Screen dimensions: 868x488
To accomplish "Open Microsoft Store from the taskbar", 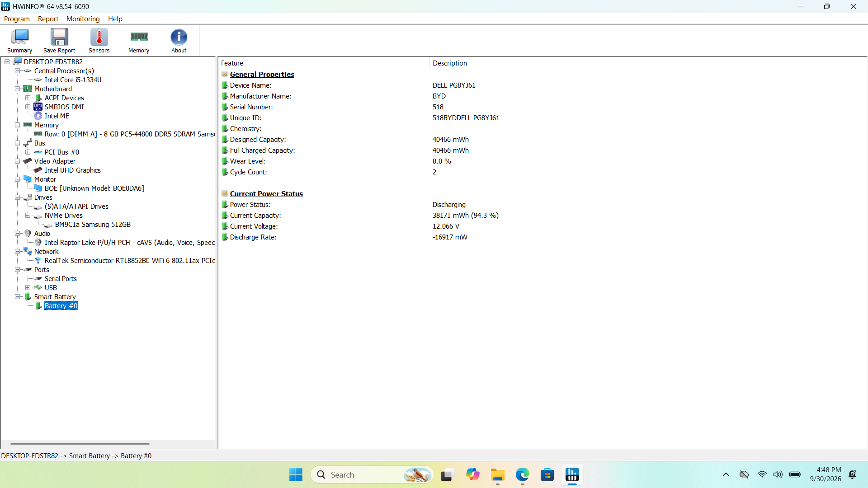I will point(547,475).
